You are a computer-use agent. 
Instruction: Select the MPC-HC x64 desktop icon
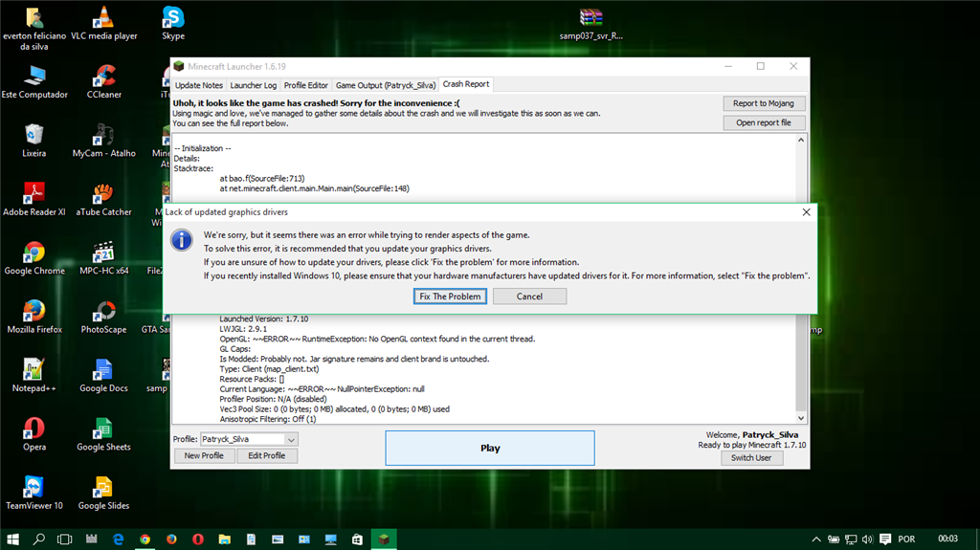click(x=103, y=258)
